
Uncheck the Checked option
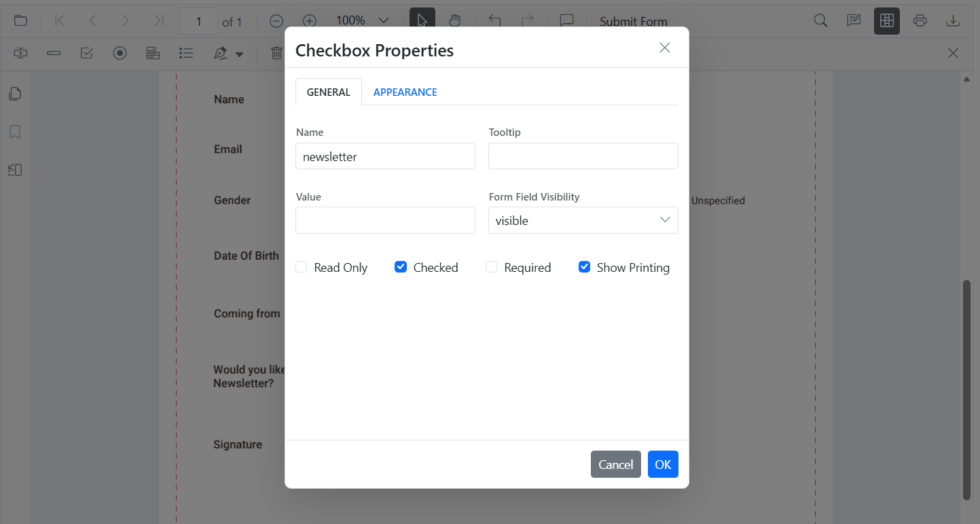401,266
